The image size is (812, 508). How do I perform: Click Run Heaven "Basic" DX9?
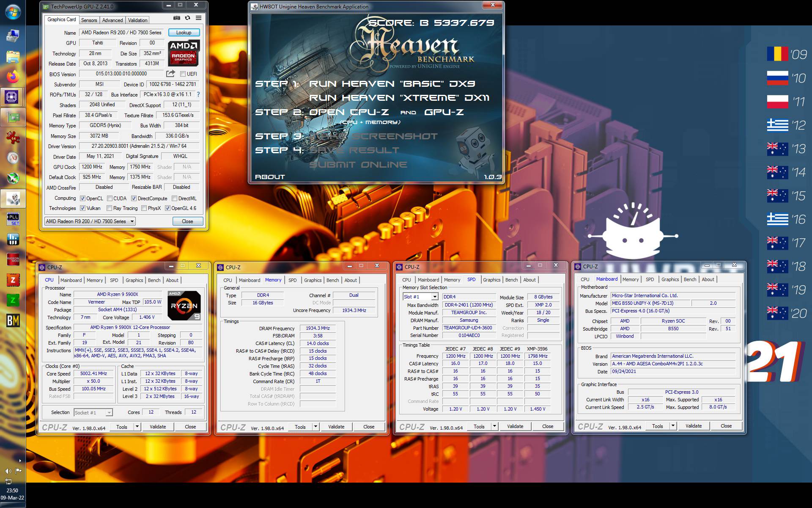click(392, 84)
